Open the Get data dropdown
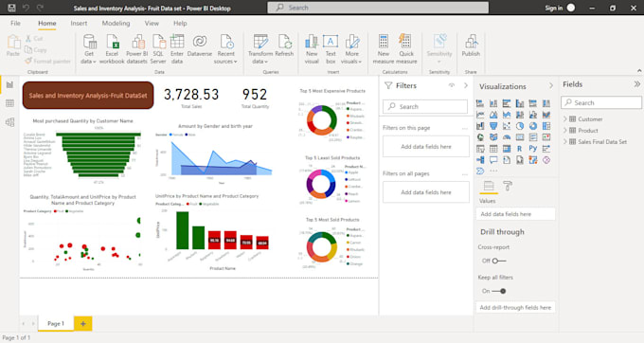644x343 pixels. pyautogui.click(x=89, y=49)
